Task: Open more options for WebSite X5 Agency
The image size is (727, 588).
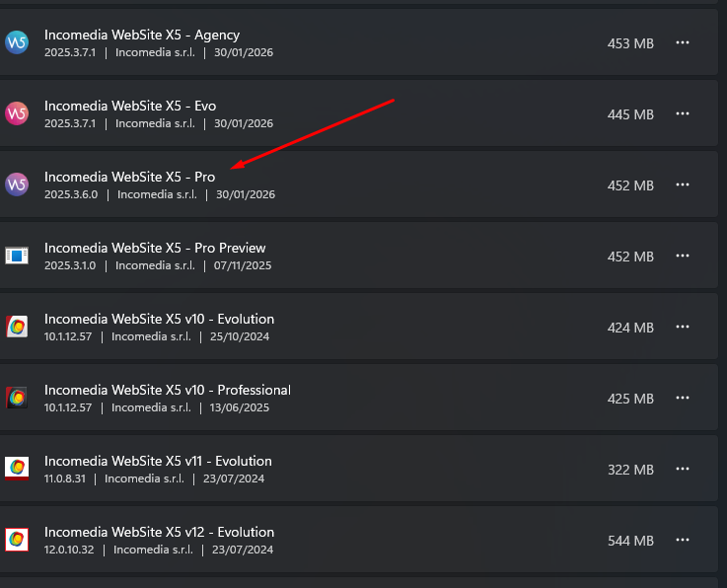Action: click(683, 43)
